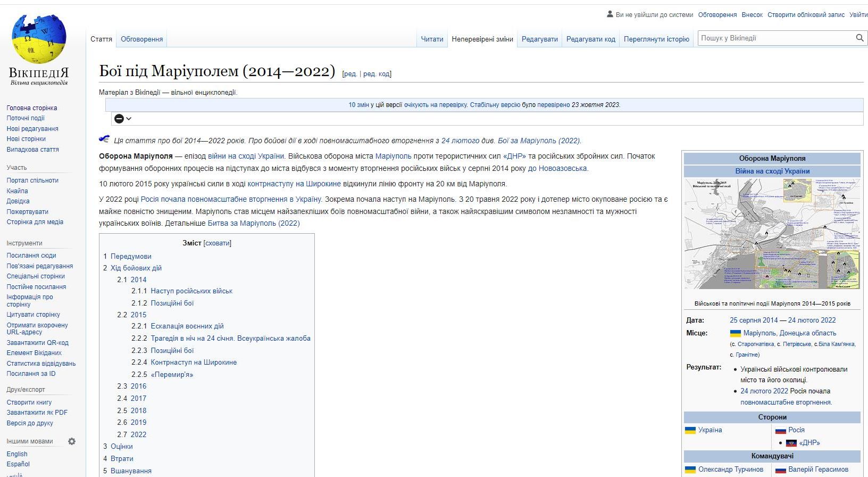Switch to the English language version
The width and height of the screenshot is (868, 477).
(x=17, y=454)
